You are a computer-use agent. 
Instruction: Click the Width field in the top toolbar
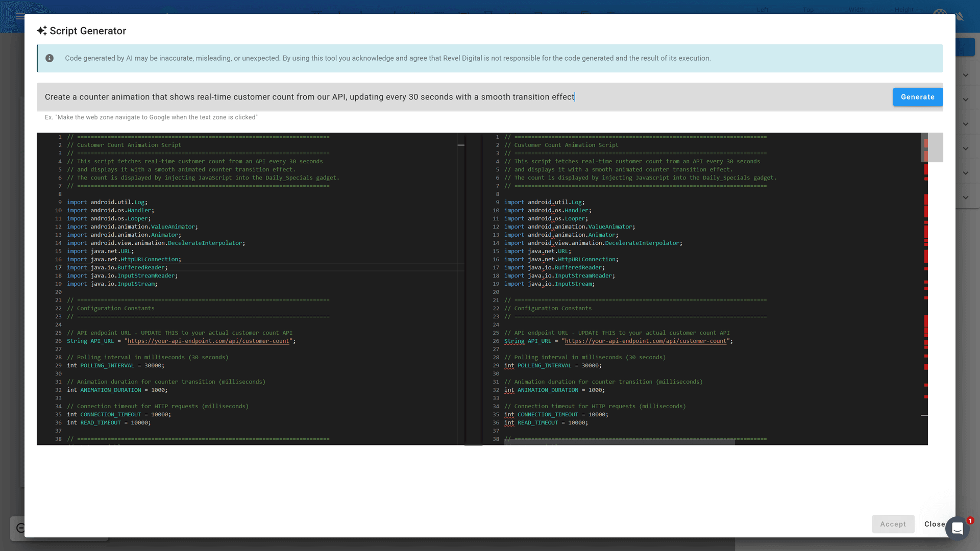point(856,10)
